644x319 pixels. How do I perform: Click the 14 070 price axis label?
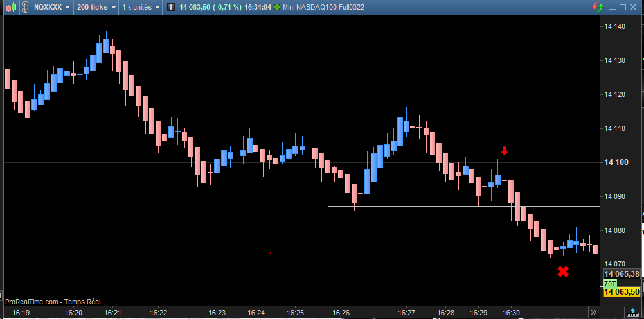615,264
